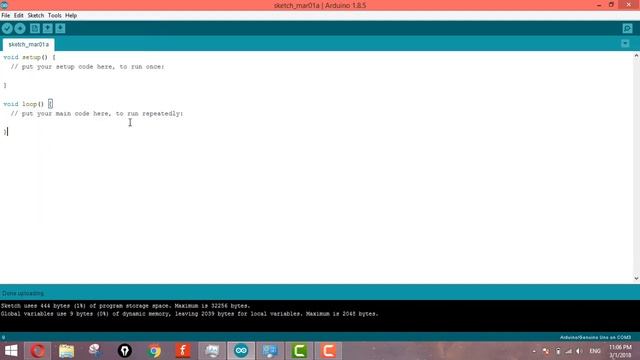Click the 'void setup()' code line
The image size is (640, 360).
29,57
